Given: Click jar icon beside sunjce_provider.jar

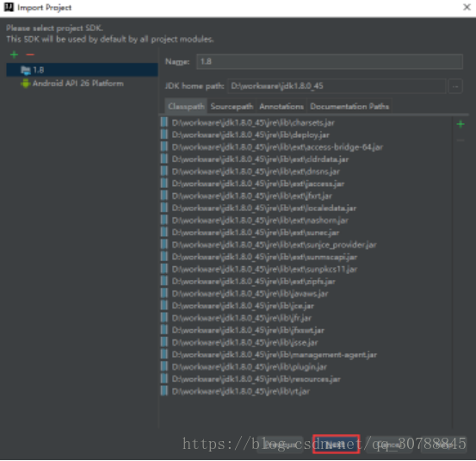Looking at the screenshot, I should tap(164, 245).
